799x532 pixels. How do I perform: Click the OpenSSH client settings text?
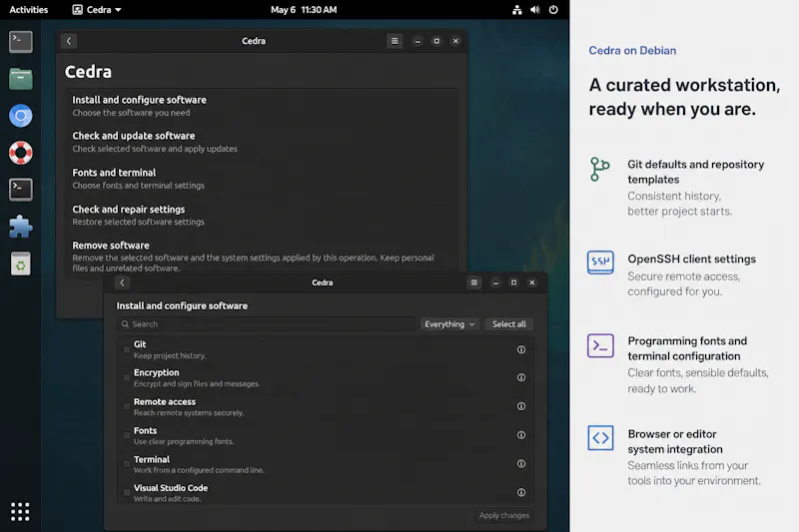coord(691,259)
